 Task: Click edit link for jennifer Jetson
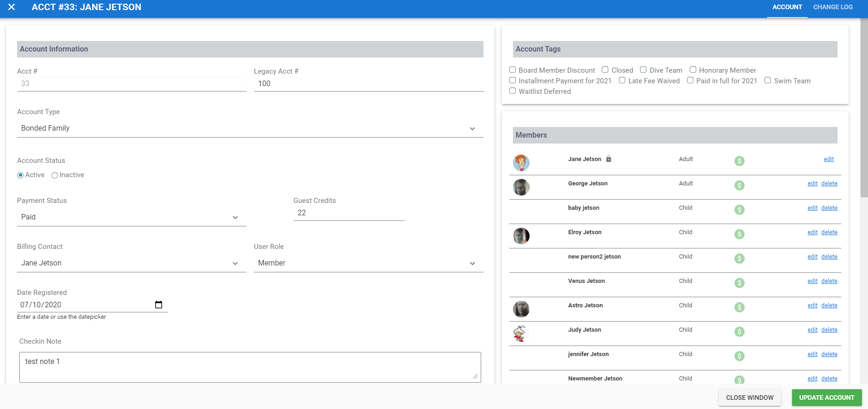tap(812, 354)
